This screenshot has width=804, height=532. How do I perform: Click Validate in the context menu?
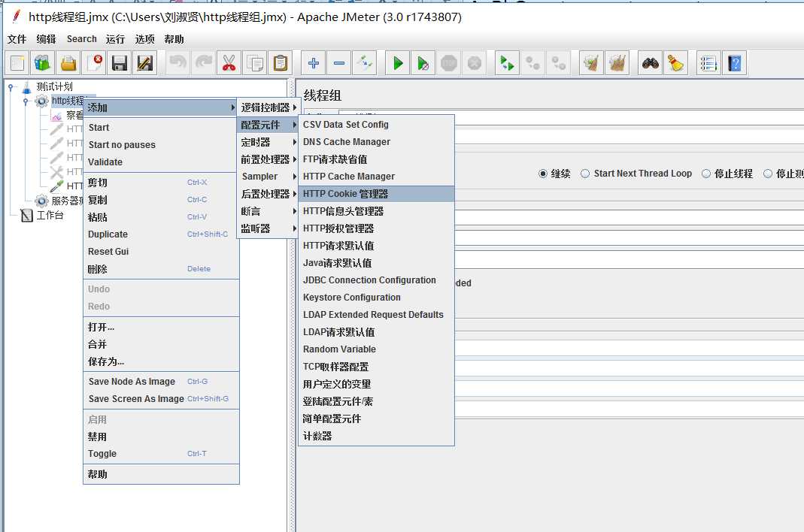pyautogui.click(x=161, y=162)
